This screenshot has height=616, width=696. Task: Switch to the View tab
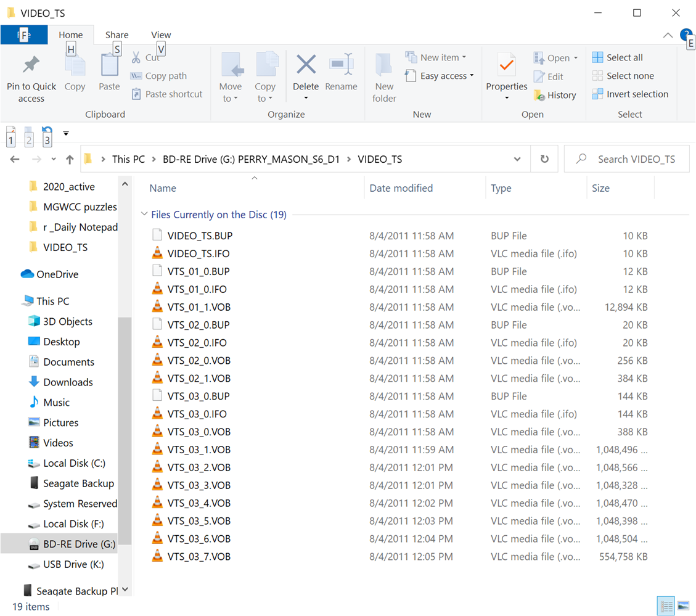click(161, 35)
